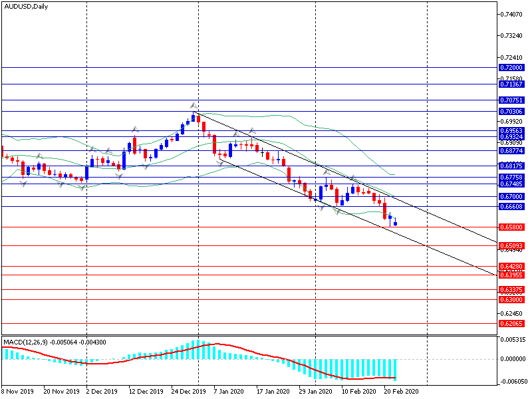
Task: Select the 0.70306 price level tag
Action: click(x=511, y=111)
